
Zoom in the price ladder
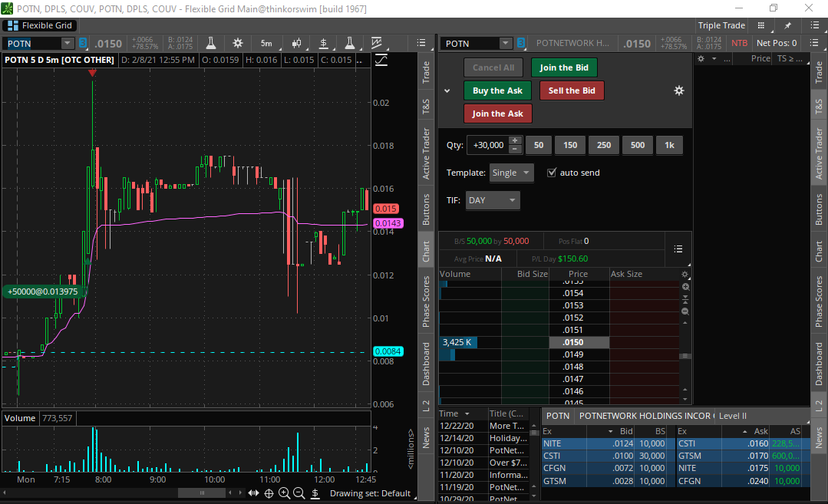(685, 287)
